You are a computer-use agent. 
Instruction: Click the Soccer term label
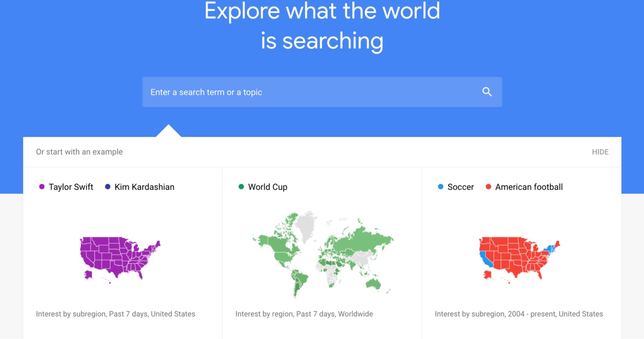pos(461,187)
